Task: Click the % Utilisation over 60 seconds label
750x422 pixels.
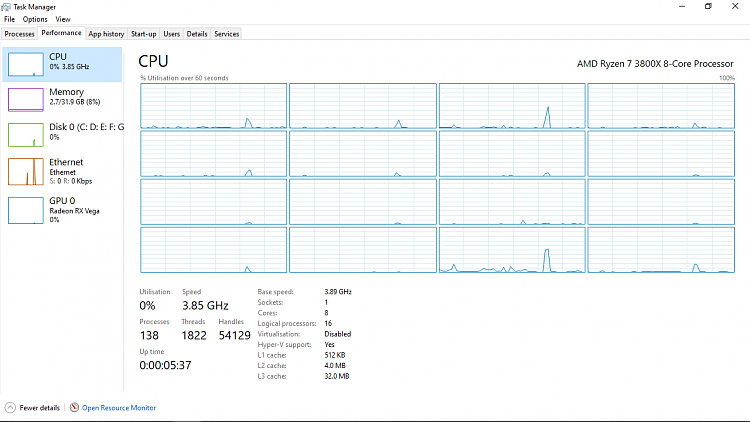Action: [184, 78]
